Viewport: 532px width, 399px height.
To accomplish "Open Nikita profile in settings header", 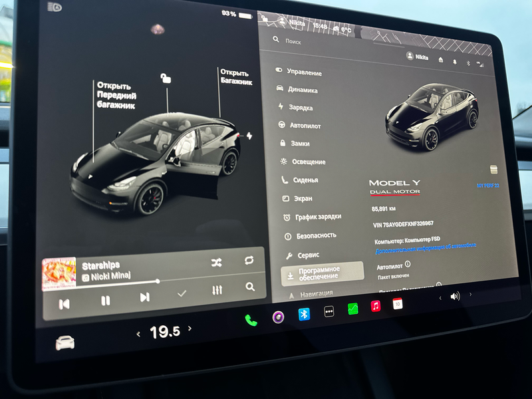I will 417,57.
